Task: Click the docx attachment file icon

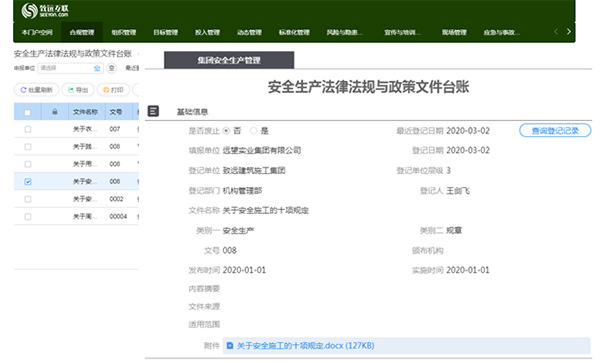Action: tap(230, 346)
